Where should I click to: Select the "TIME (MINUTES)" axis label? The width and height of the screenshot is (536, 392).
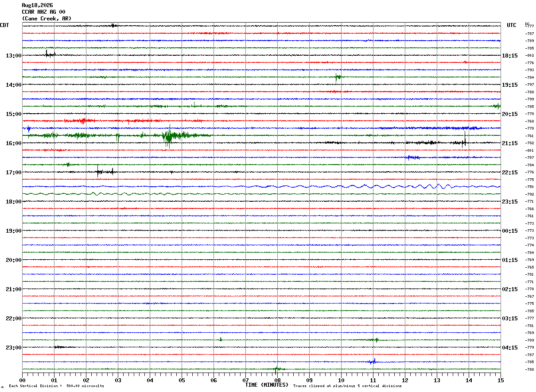(267, 385)
